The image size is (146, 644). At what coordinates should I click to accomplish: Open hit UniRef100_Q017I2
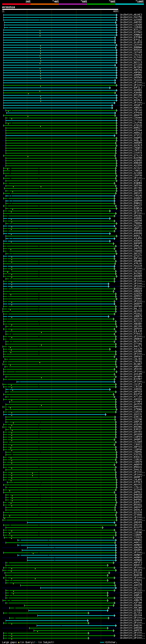(x=131, y=588)
